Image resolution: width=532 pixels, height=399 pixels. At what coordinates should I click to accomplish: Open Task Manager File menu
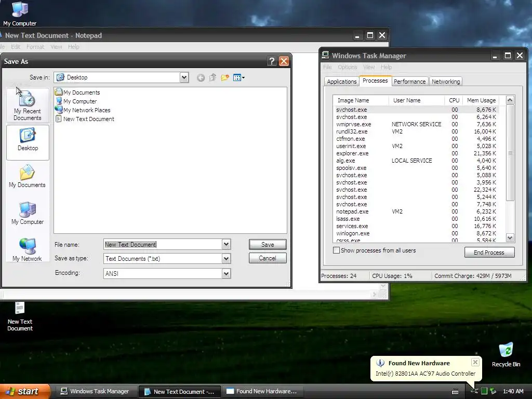[x=327, y=67]
